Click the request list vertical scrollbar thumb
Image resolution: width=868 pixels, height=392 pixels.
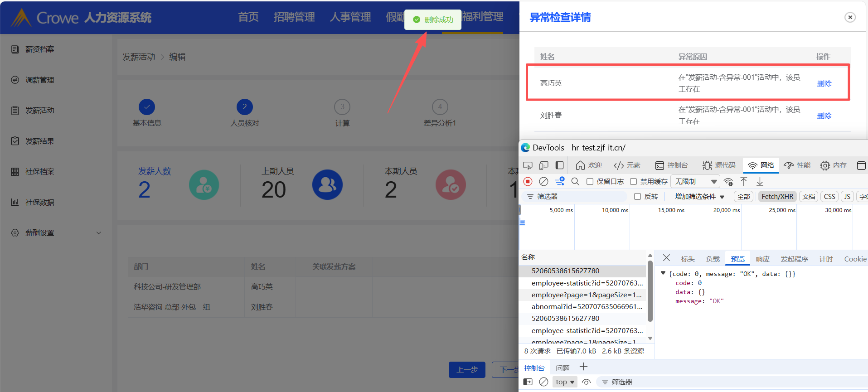pos(650,291)
